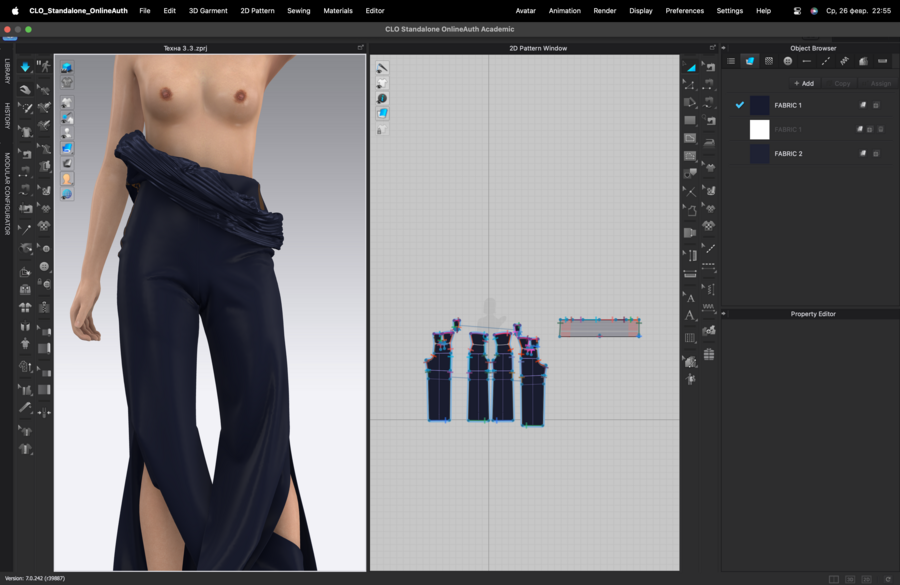Collapse the Property Editor panel arrow
This screenshot has height=585, width=900.
click(724, 314)
